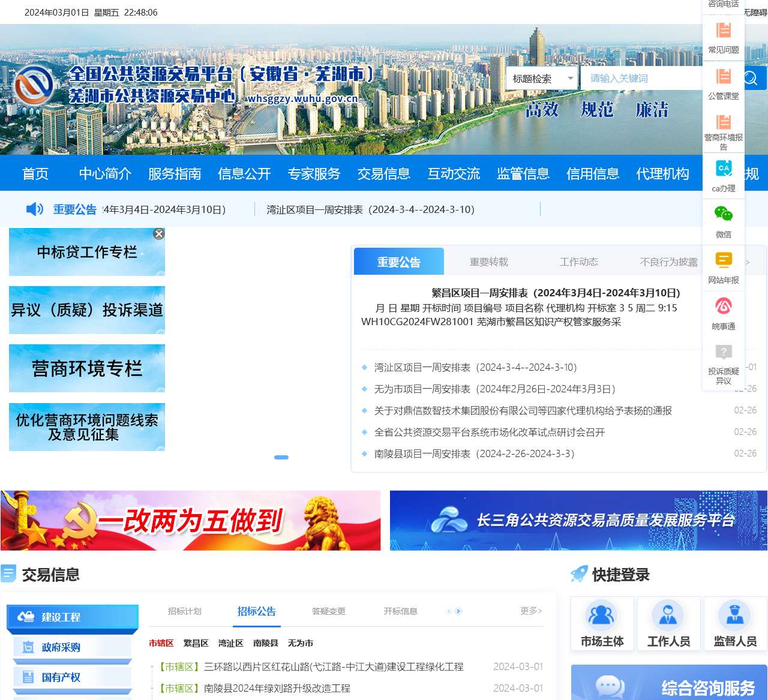The width and height of the screenshot is (768, 700).
Task: Open the 信息公开 navigation menu
Action: [x=244, y=173]
